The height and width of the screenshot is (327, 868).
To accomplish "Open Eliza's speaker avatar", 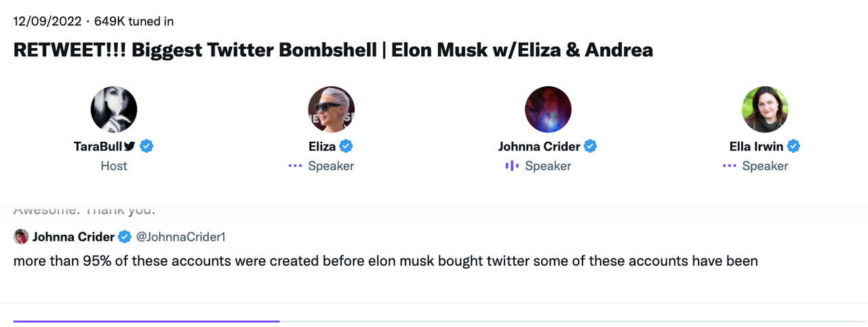I will click(331, 109).
